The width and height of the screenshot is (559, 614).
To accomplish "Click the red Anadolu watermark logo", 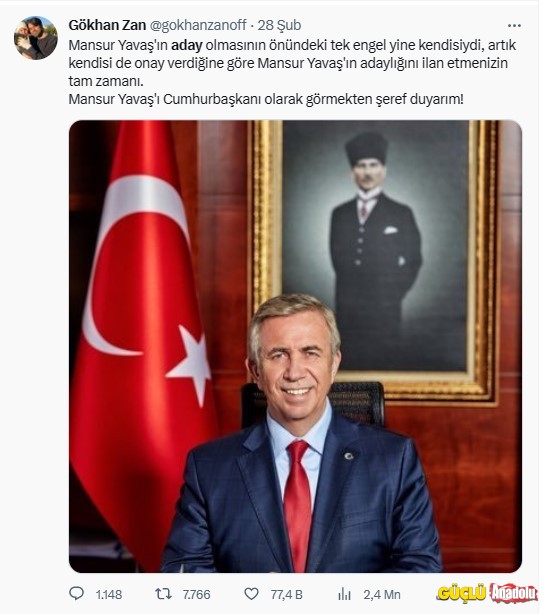I will pyautogui.click(x=513, y=592).
